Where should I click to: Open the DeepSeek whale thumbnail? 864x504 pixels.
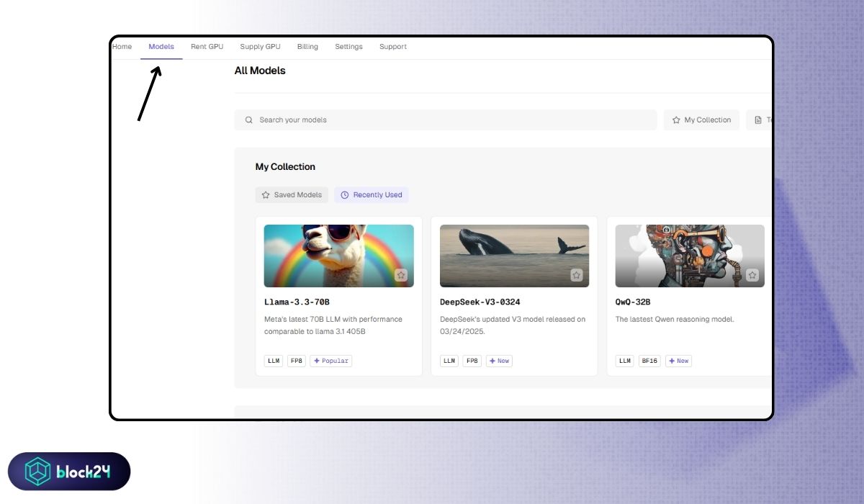coord(515,256)
